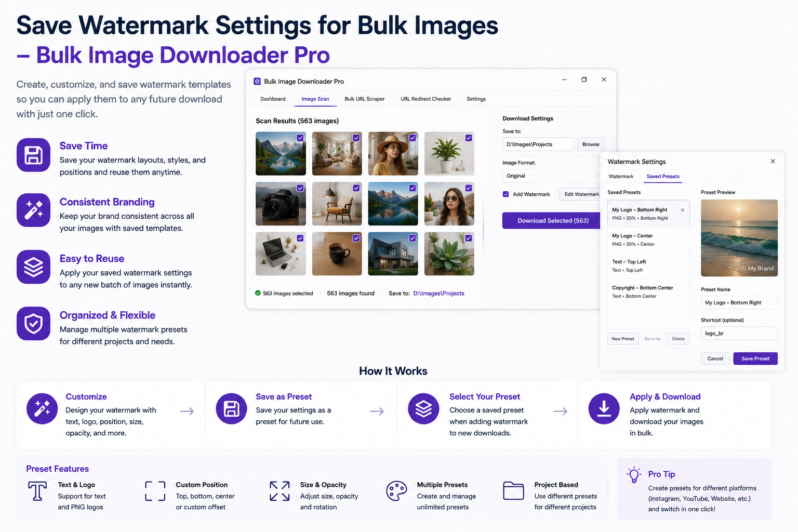This screenshot has width=798, height=532.
Task: Click the green check beside 563 images selected
Action: (258, 293)
